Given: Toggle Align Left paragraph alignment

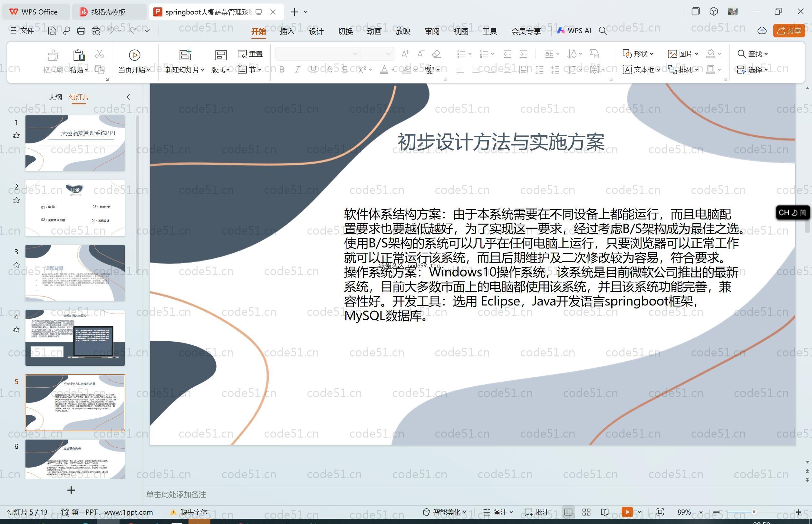Looking at the screenshot, I should [x=460, y=70].
